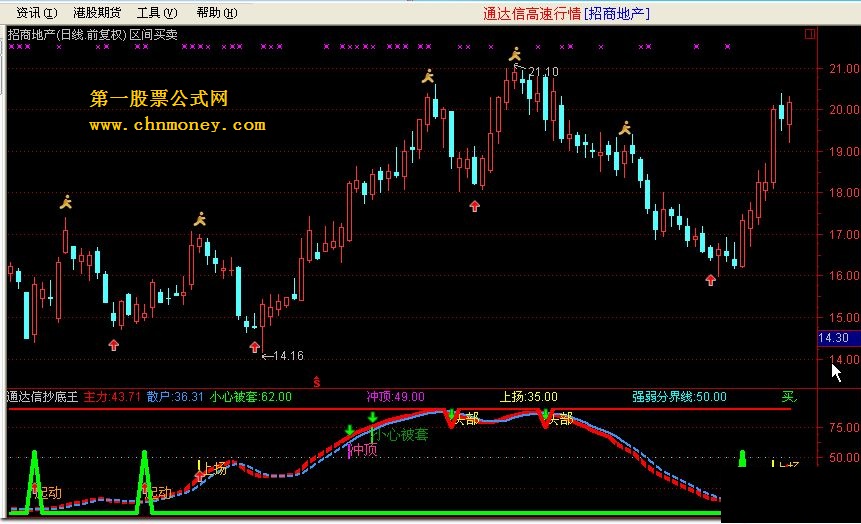
Task: Click the green down arrow above the 小心被套 label
Action: [x=372, y=417]
